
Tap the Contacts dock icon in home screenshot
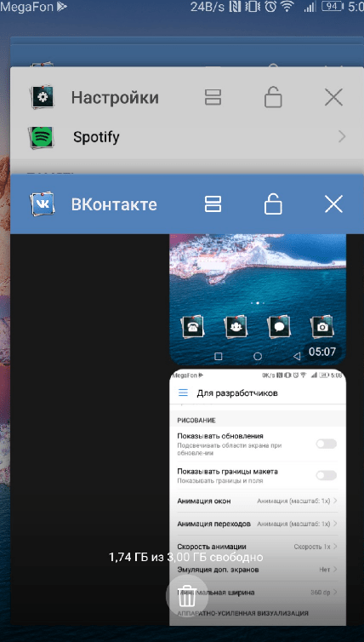[236, 327]
